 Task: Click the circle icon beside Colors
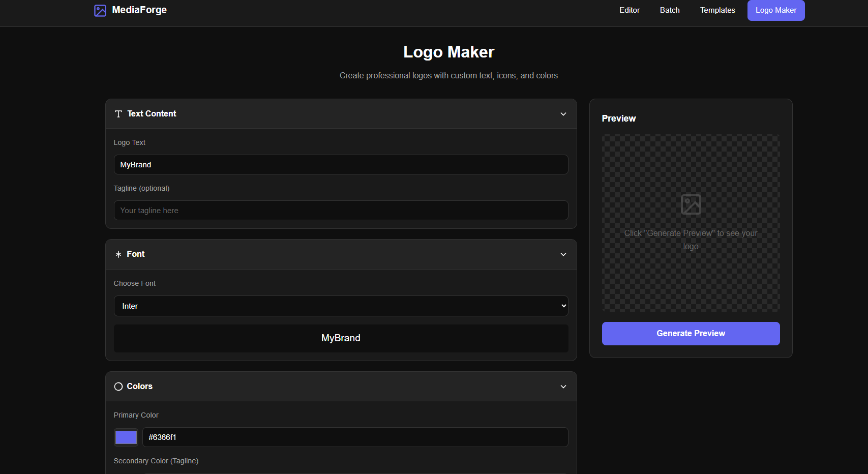(118, 387)
